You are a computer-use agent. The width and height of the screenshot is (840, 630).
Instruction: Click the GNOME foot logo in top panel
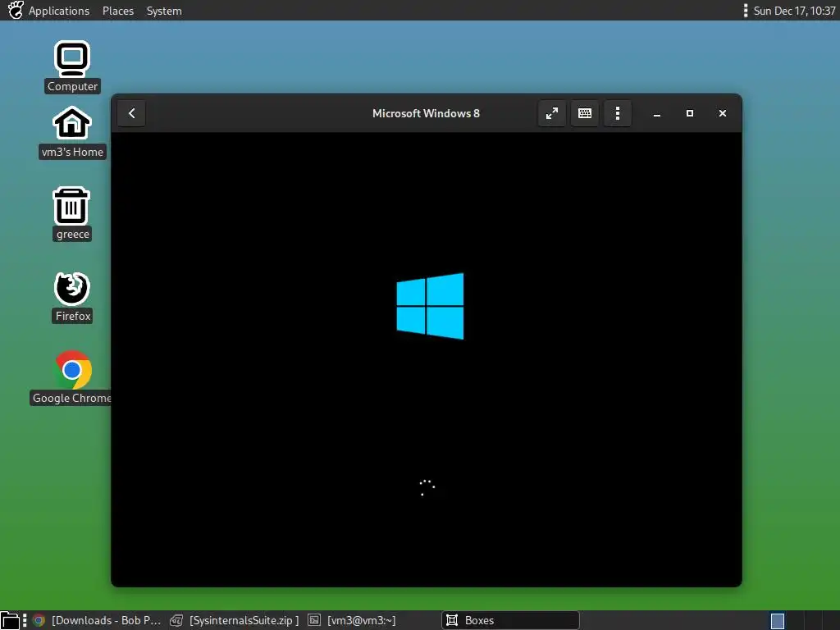tap(16, 10)
